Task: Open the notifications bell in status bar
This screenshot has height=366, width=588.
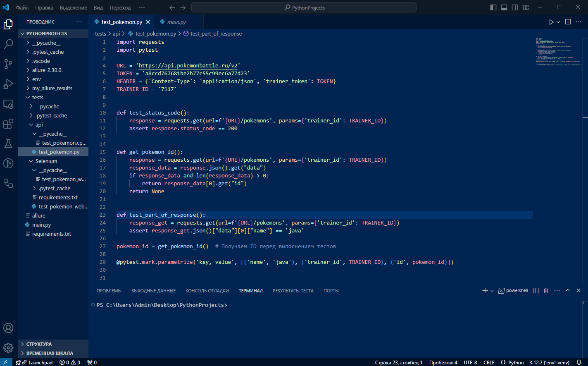Action: coord(578,362)
